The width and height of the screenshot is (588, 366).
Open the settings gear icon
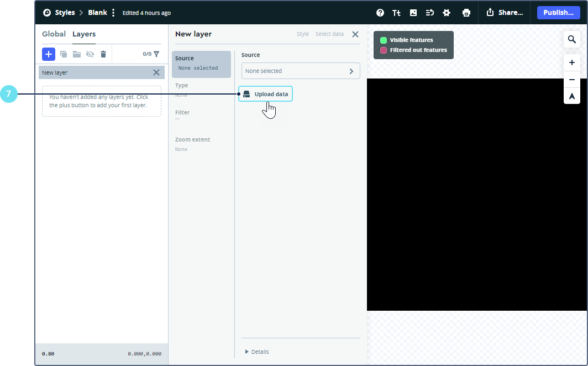point(447,13)
